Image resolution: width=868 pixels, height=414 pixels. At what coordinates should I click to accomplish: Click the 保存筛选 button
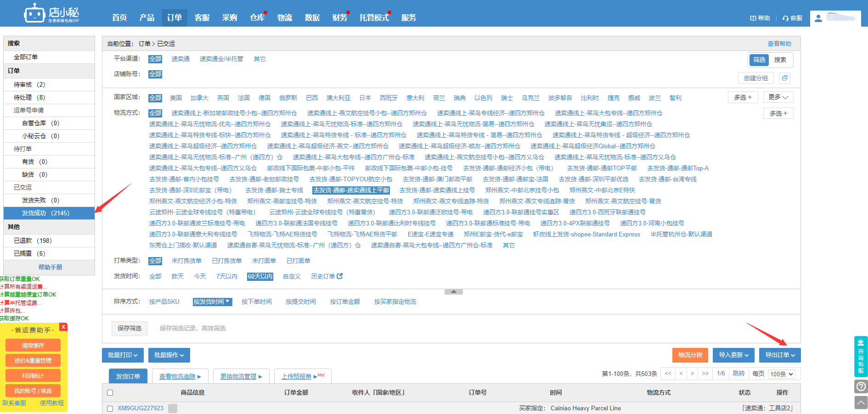[x=130, y=328]
